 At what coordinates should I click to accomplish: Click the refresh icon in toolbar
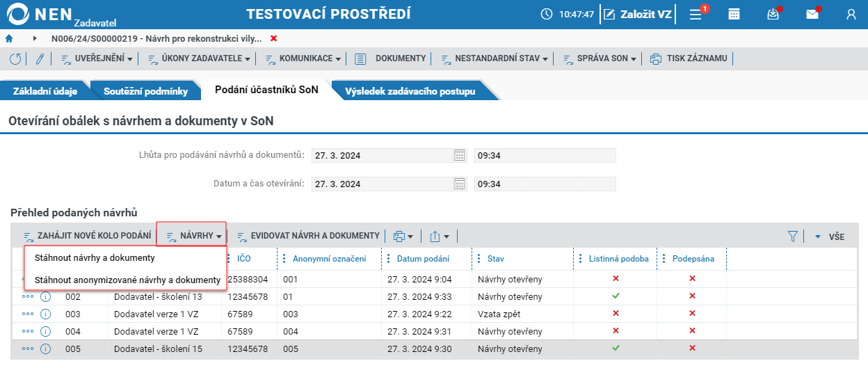click(15, 59)
